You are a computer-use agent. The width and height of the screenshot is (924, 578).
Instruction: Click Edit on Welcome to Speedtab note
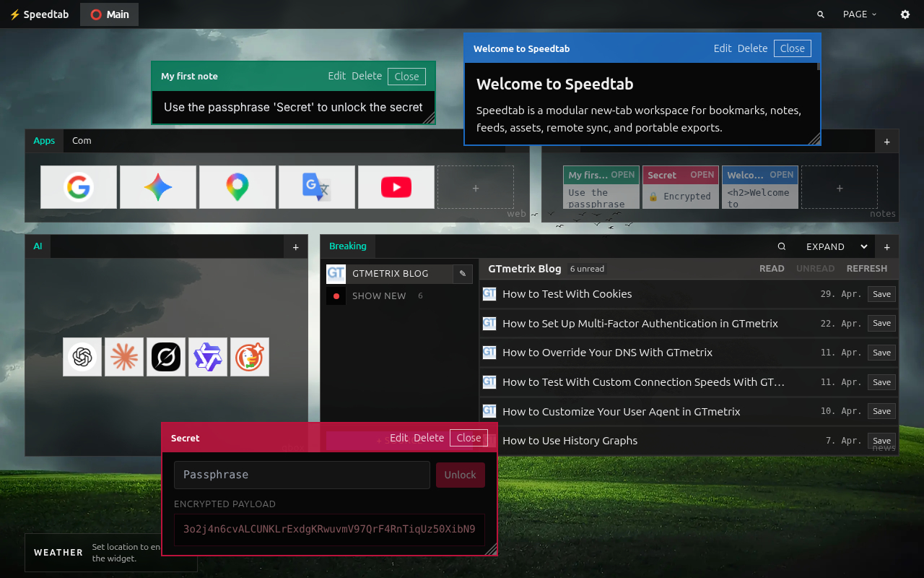[x=723, y=48]
